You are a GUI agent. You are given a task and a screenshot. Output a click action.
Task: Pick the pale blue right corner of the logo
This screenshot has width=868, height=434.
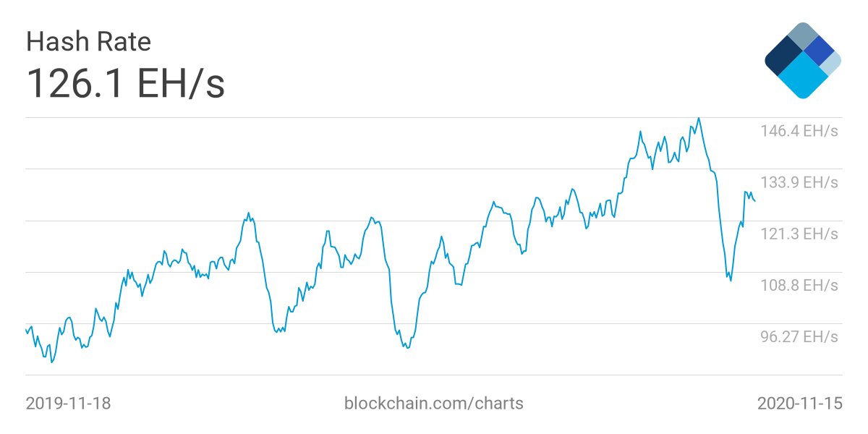832,63
